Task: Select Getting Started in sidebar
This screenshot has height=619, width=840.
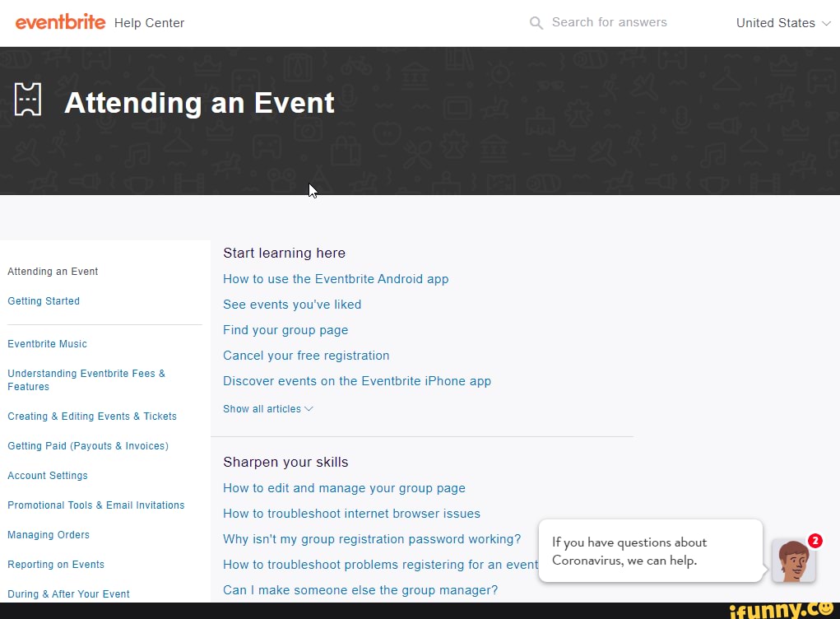Action: [44, 301]
